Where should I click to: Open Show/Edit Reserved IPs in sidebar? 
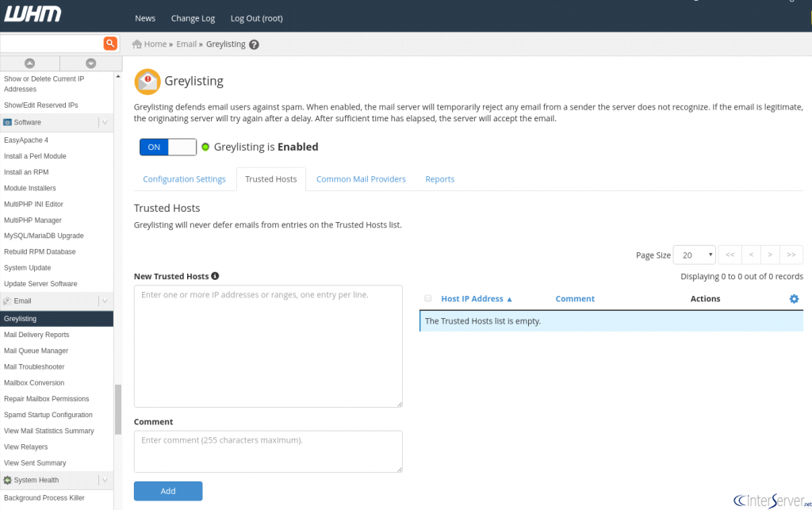pyautogui.click(x=41, y=105)
